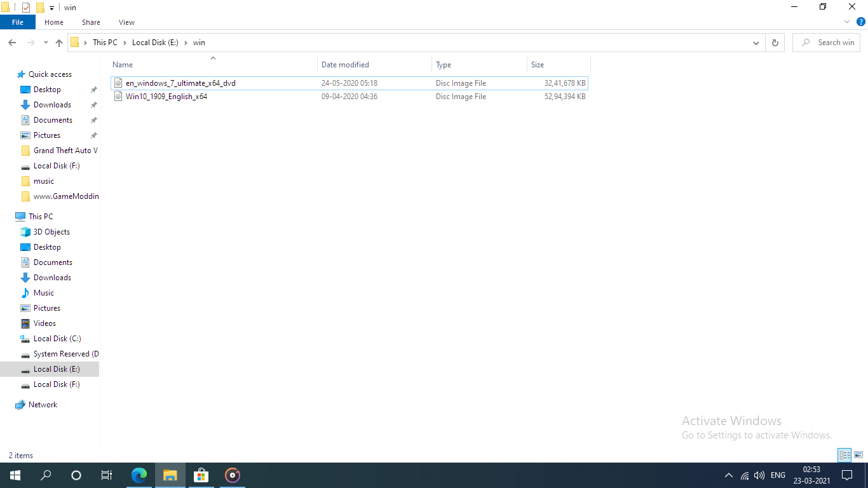Open pinned Desktop under Quick access

coord(47,90)
